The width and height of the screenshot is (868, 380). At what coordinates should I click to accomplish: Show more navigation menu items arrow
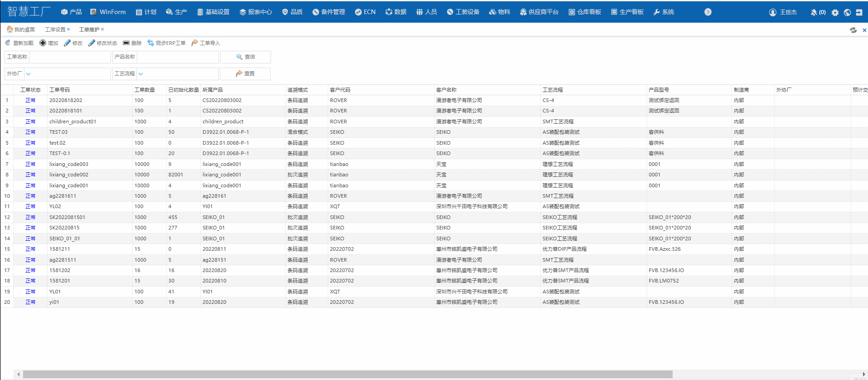(708, 12)
